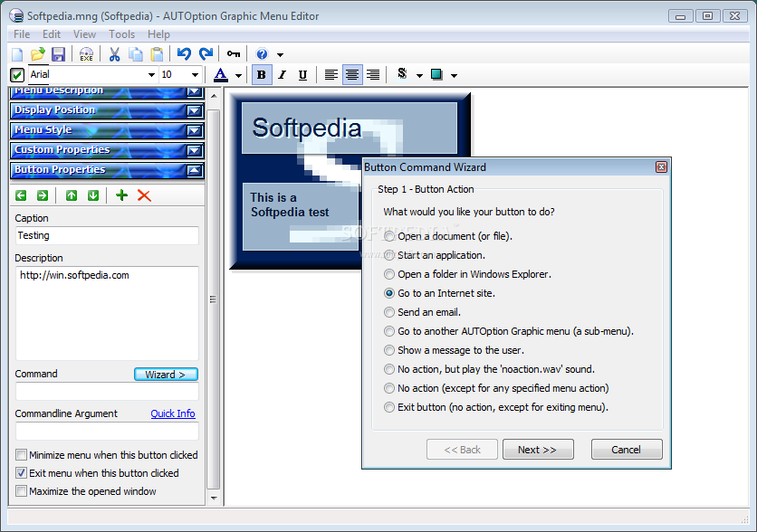The height and width of the screenshot is (532, 757).
Task: Open the Edit menu
Action: [x=52, y=34]
